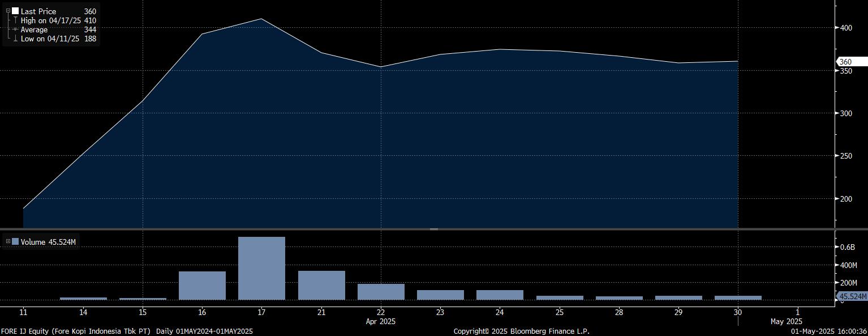Click the price peak on April 17

[x=261, y=19]
